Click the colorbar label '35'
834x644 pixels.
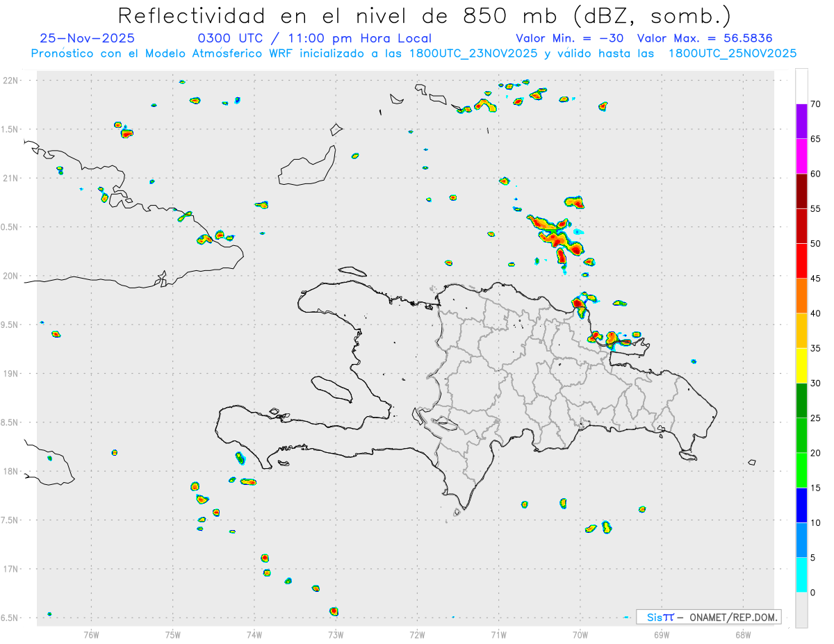click(815, 348)
